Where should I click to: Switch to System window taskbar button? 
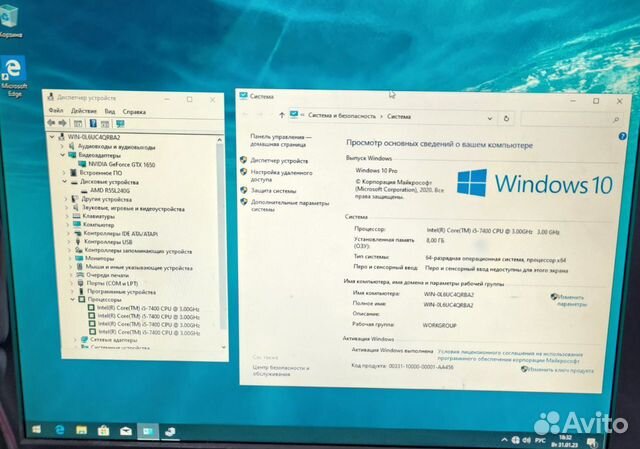[x=148, y=431]
